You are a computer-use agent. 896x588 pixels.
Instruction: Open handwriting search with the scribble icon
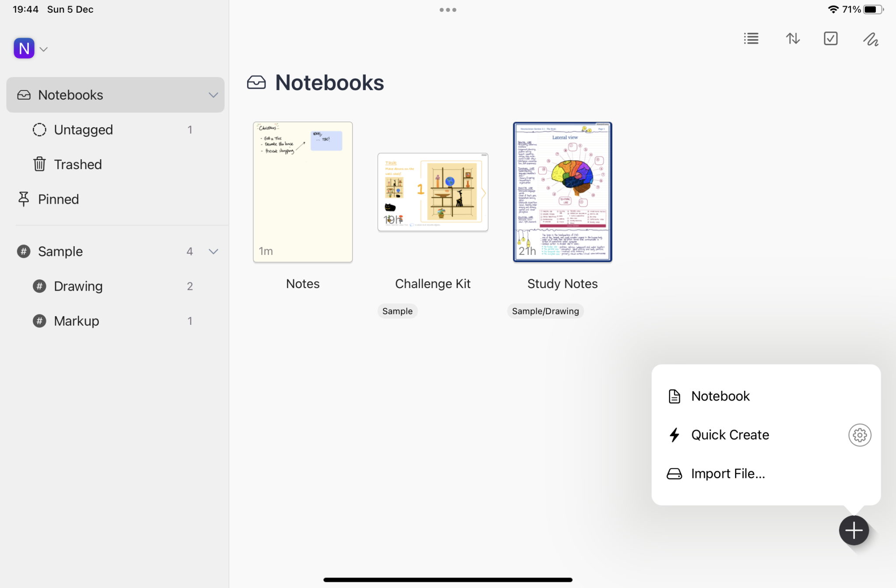(x=870, y=39)
